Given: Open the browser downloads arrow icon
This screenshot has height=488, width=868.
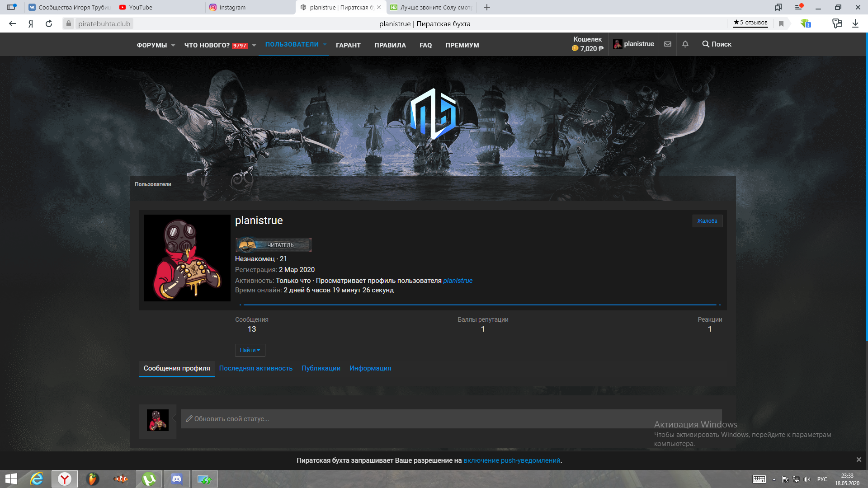Looking at the screenshot, I should coord(855,23).
